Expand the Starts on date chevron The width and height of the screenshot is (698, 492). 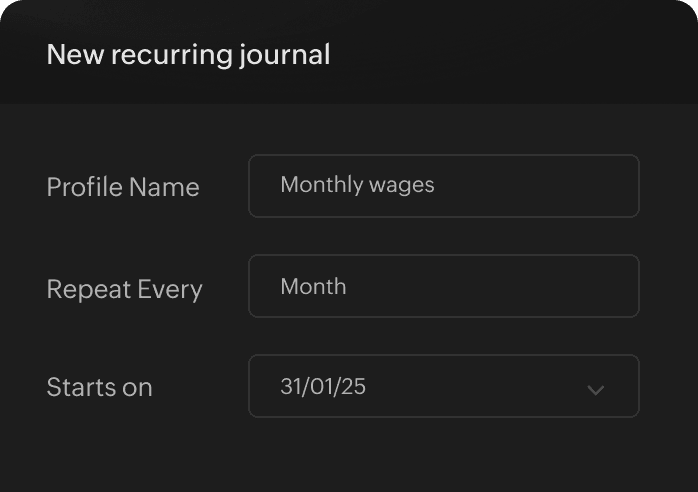point(596,389)
